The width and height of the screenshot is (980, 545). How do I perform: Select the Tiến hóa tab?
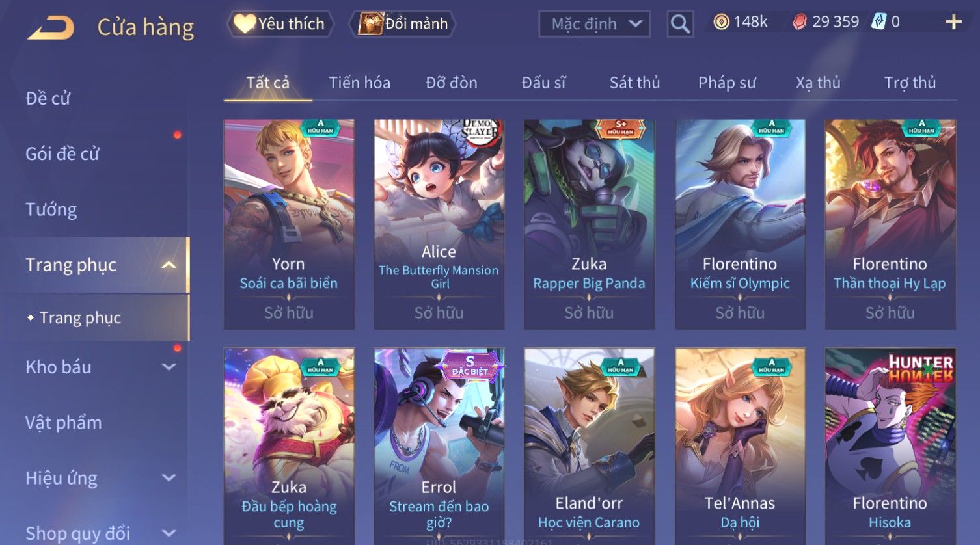point(359,83)
